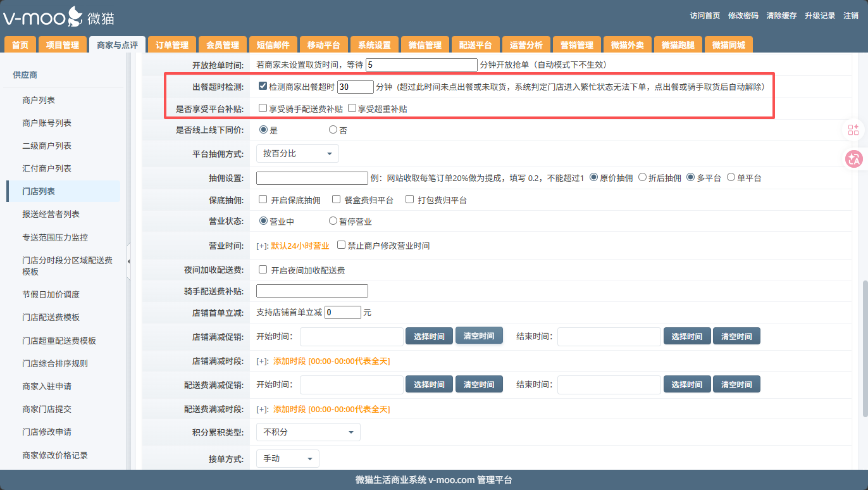Image resolution: width=868 pixels, height=490 pixels.
Task: Open the floating grid apps icon
Action: (x=853, y=130)
